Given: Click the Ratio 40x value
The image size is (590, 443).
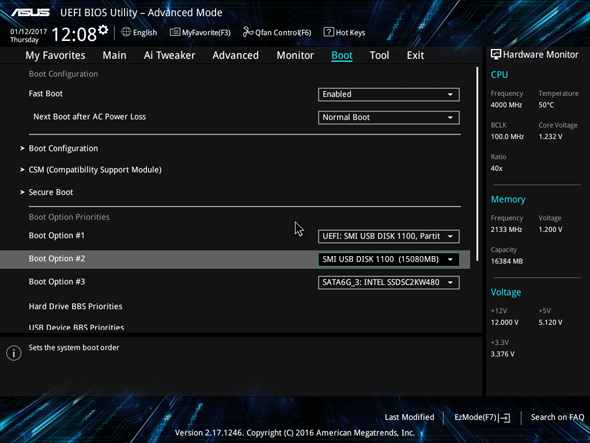Looking at the screenshot, I should pyautogui.click(x=496, y=168).
